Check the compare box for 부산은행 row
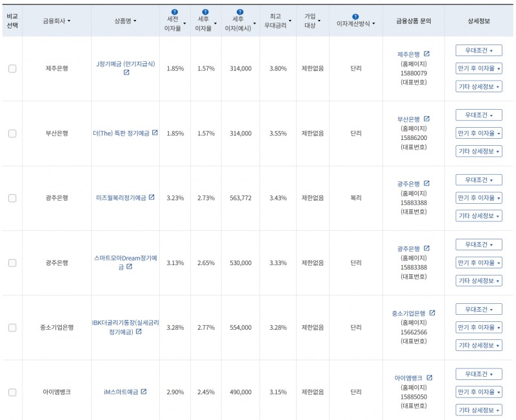 (12, 134)
